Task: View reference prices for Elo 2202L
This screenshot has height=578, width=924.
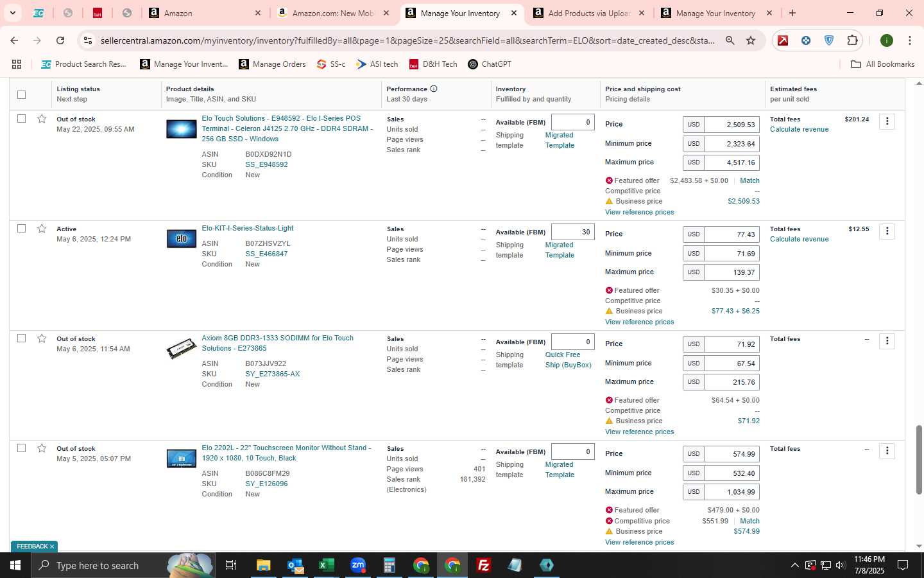Action: pos(639,542)
